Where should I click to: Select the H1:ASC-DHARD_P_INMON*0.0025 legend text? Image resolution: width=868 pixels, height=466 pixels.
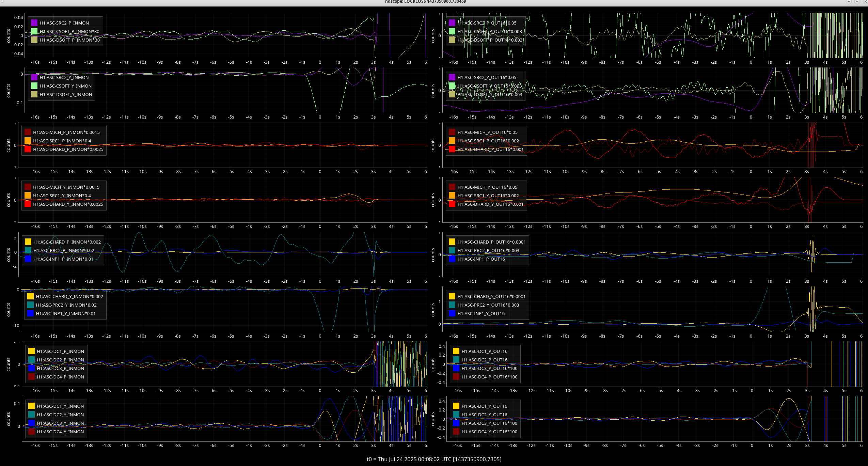pyautogui.click(x=68, y=149)
